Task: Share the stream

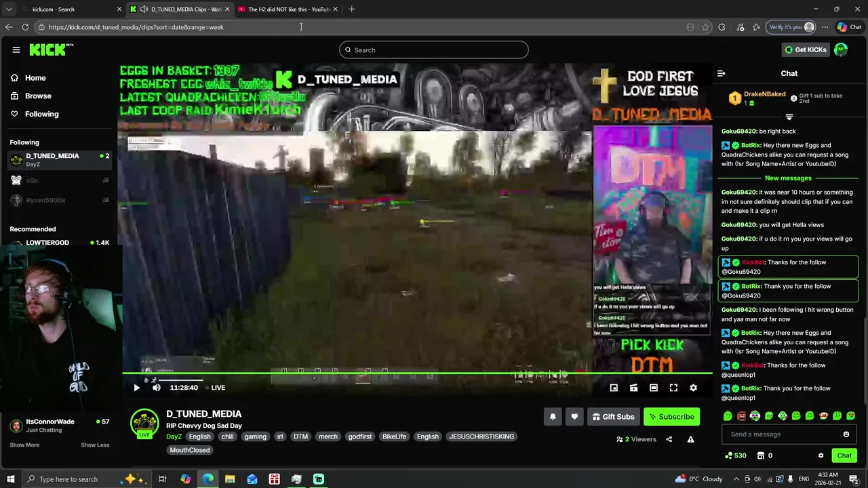Action: click(x=669, y=439)
